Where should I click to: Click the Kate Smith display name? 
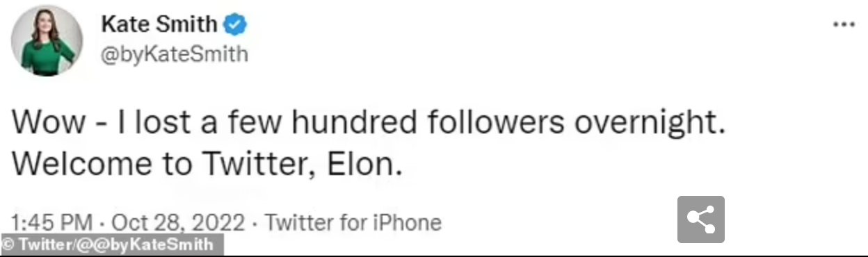tap(159, 24)
